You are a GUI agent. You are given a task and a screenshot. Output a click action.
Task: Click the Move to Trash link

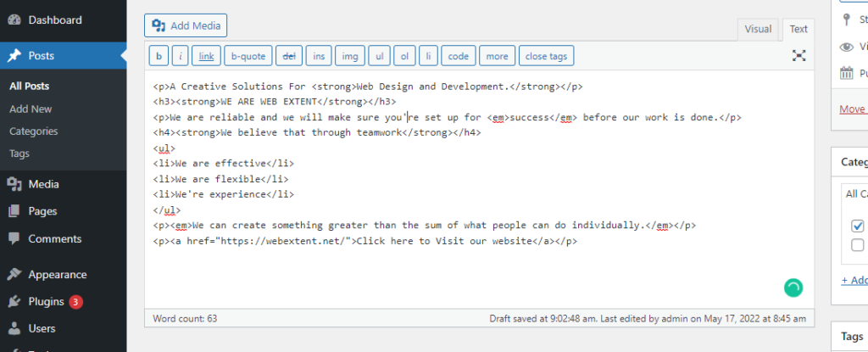click(854, 109)
